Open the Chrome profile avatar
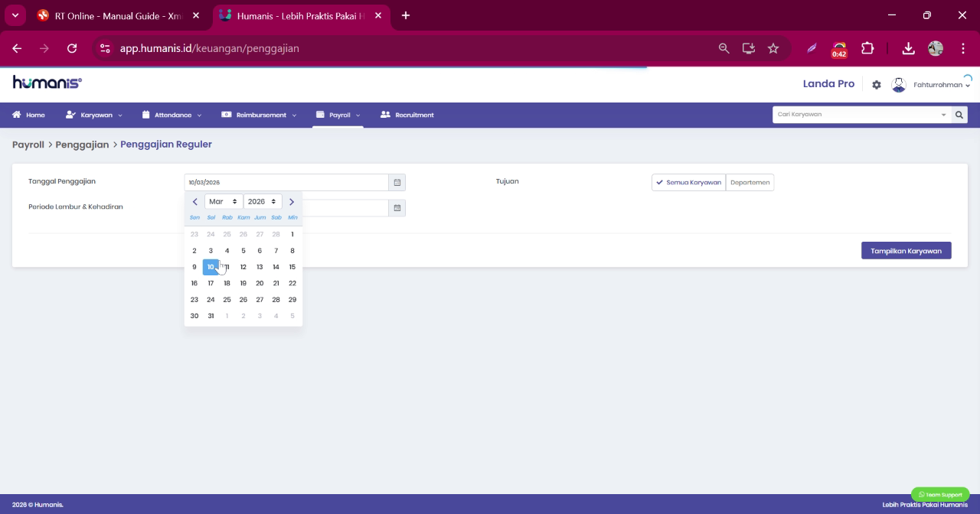Screen dimensions: 980x514 click(936, 48)
